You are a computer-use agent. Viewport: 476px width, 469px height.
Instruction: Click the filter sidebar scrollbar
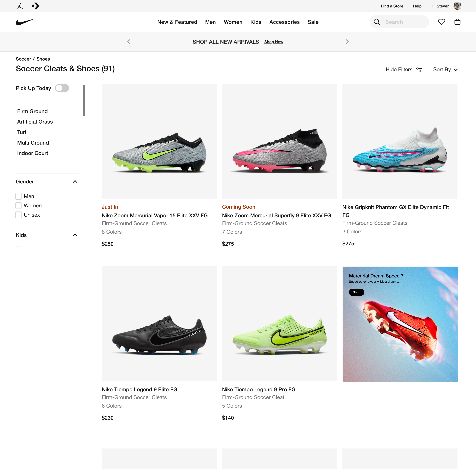point(84,101)
